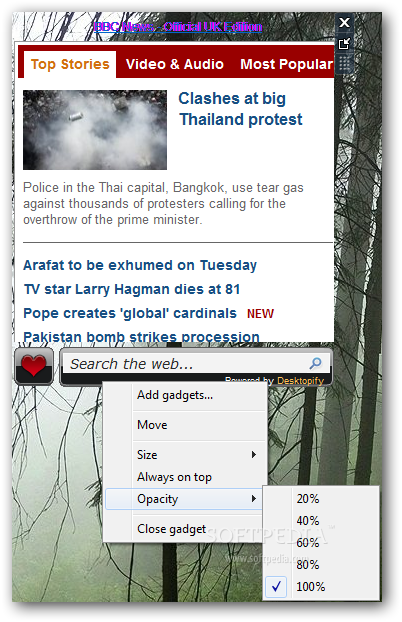Screen dimensions: 402x622
Task: Click the search magnifier icon
Action: point(315,363)
